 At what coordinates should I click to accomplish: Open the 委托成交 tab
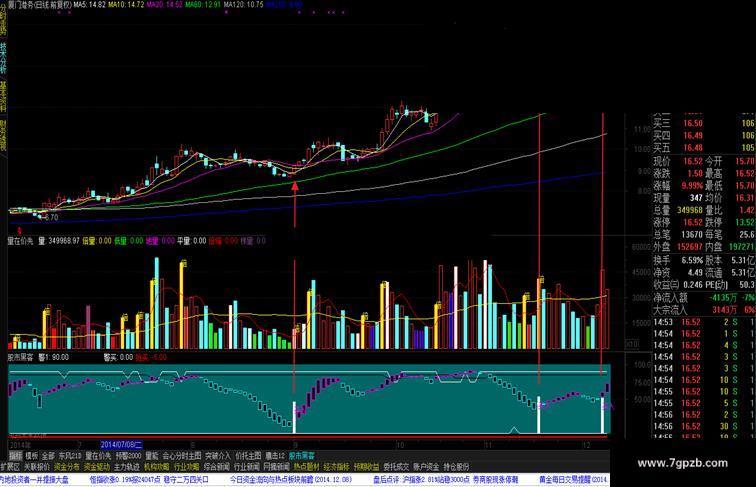(x=396, y=467)
